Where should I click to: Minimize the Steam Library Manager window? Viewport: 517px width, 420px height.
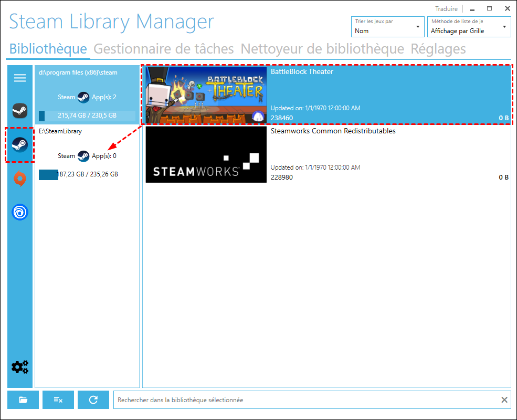[472, 9]
